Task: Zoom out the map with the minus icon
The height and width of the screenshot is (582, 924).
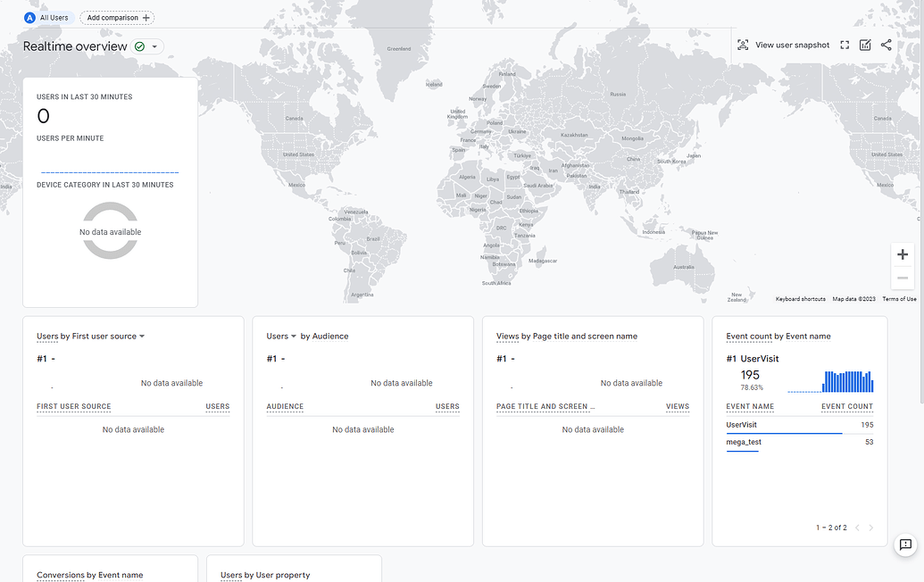Action: tap(902, 278)
